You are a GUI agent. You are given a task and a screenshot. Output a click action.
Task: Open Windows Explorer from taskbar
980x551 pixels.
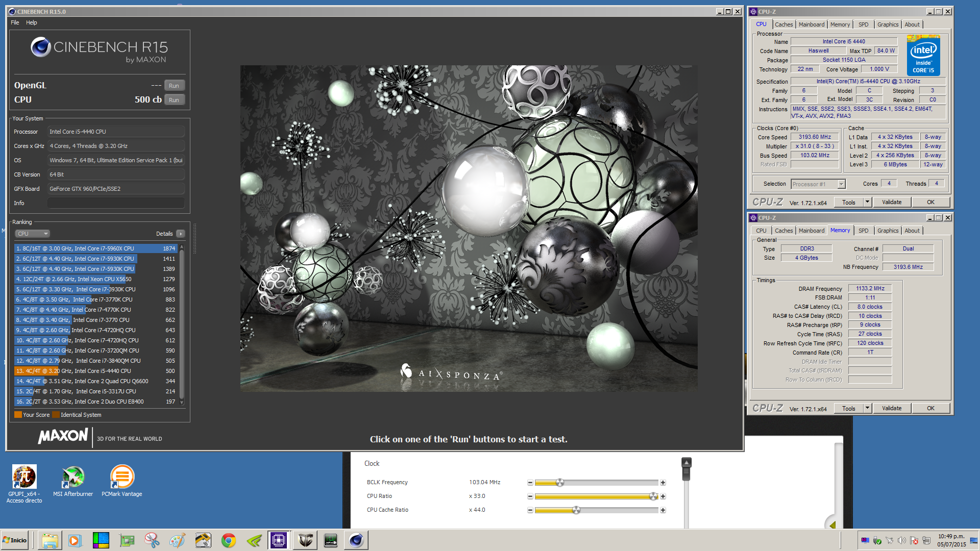click(x=50, y=540)
